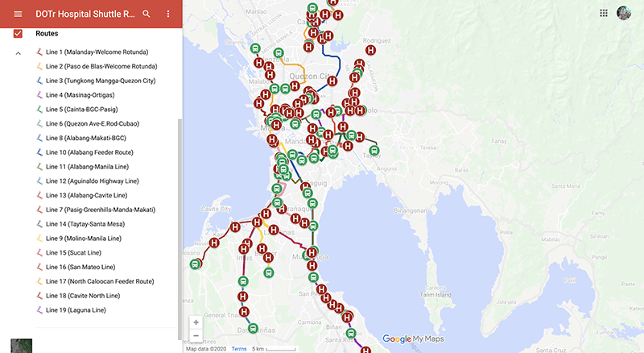The width and height of the screenshot is (644, 353).
Task: Click the bus stop marker near Obando
Action: point(255,48)
